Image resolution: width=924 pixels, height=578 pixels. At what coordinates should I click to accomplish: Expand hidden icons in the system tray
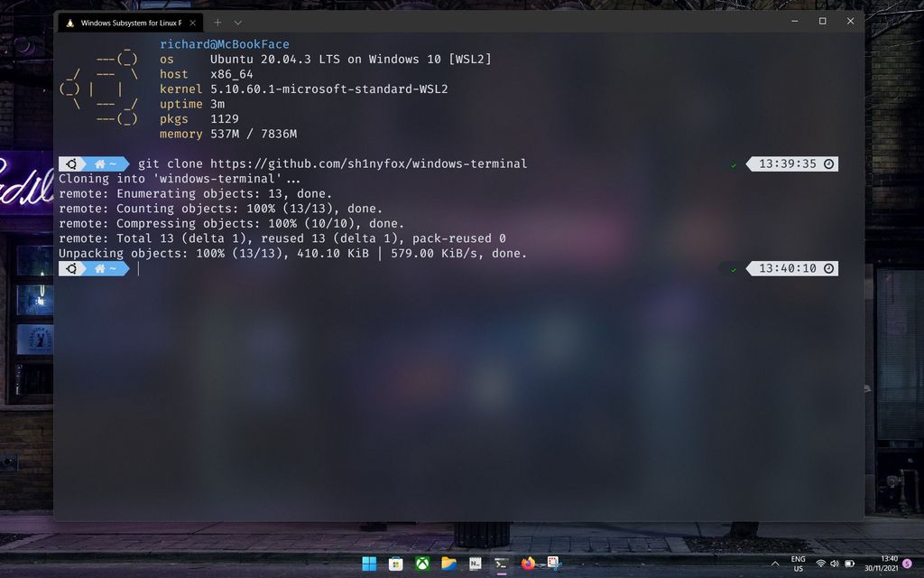click(x=774, y=563)
